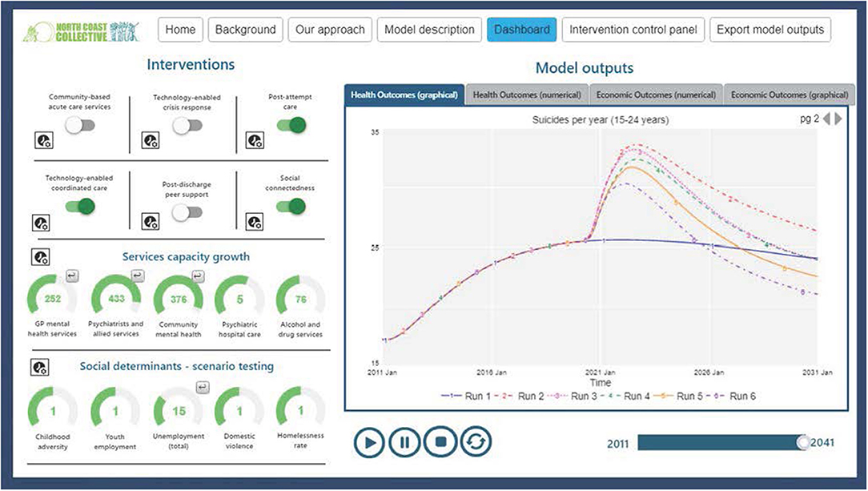868x491 pixels.
Task: Adjust Youth employment gauge
Action: coord(115,408)
